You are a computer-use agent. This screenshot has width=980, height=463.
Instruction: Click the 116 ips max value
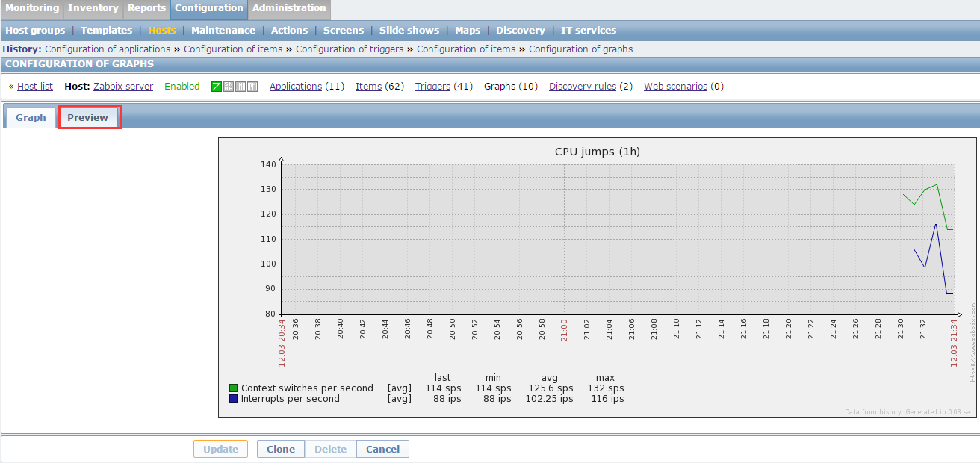(606, 399)
